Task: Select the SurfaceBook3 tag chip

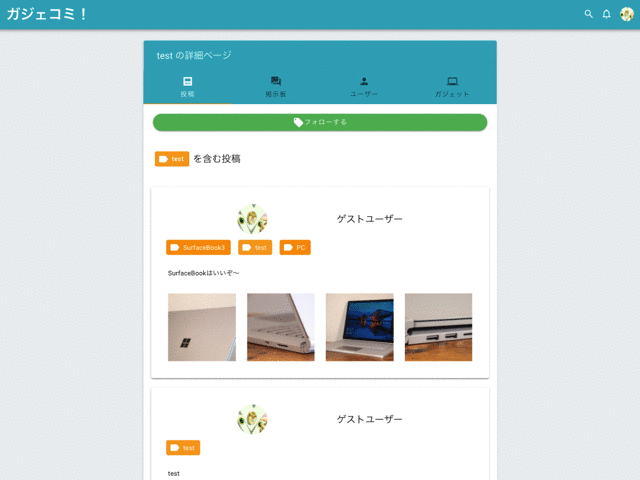Action: tap(198, 247)
